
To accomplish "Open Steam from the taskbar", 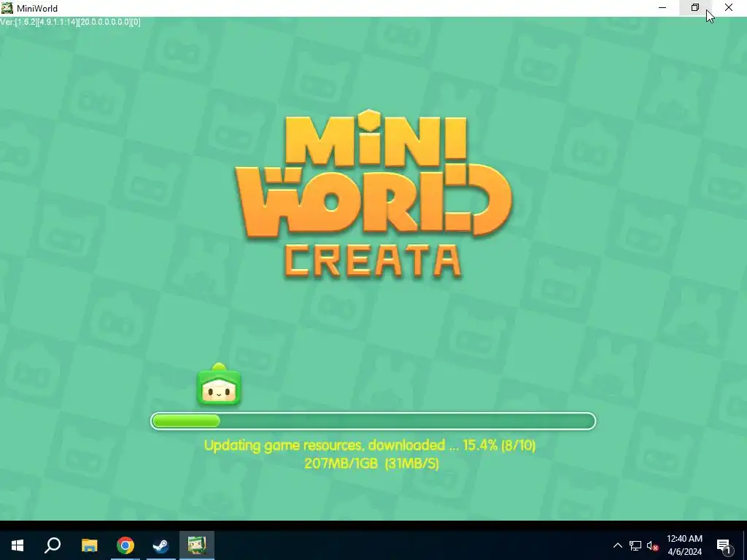I will click(161, 545).
